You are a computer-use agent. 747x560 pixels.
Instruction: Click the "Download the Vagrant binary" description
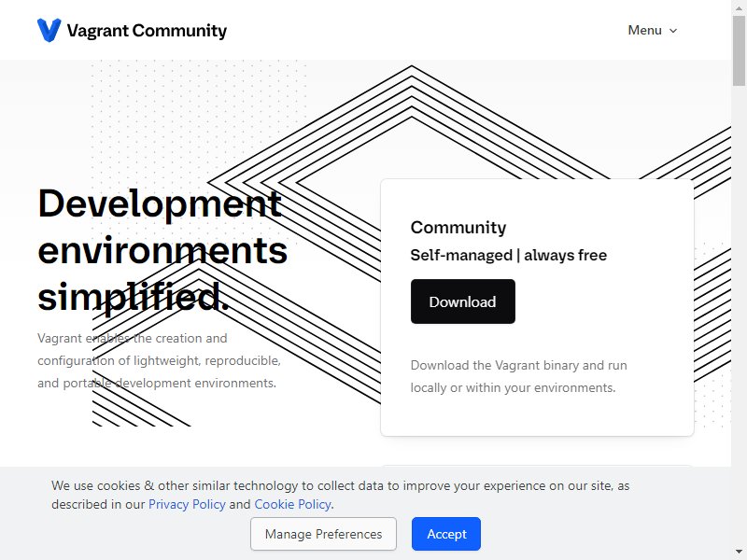click(519, 376)
